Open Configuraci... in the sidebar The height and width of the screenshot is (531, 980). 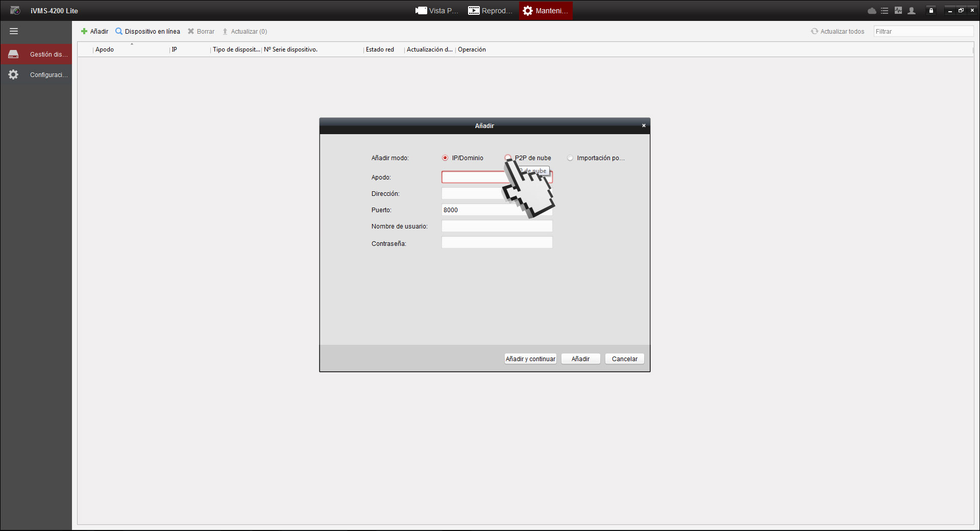36,74
